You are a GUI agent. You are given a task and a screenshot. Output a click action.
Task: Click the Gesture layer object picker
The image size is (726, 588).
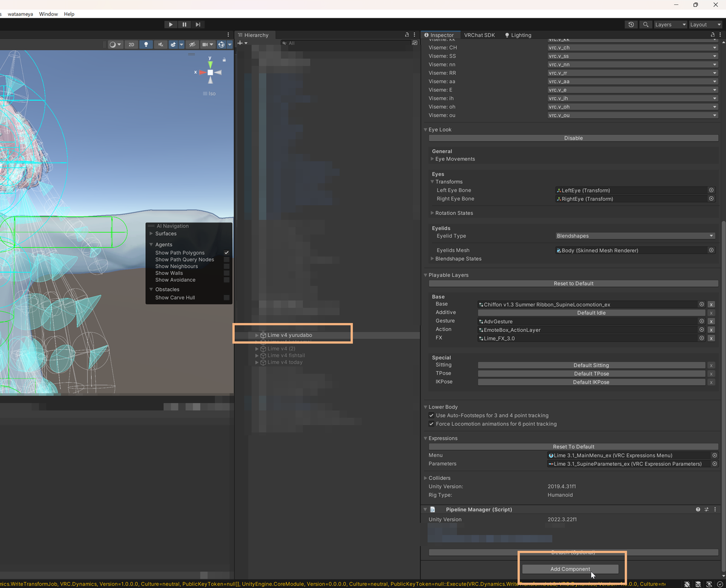702,321
